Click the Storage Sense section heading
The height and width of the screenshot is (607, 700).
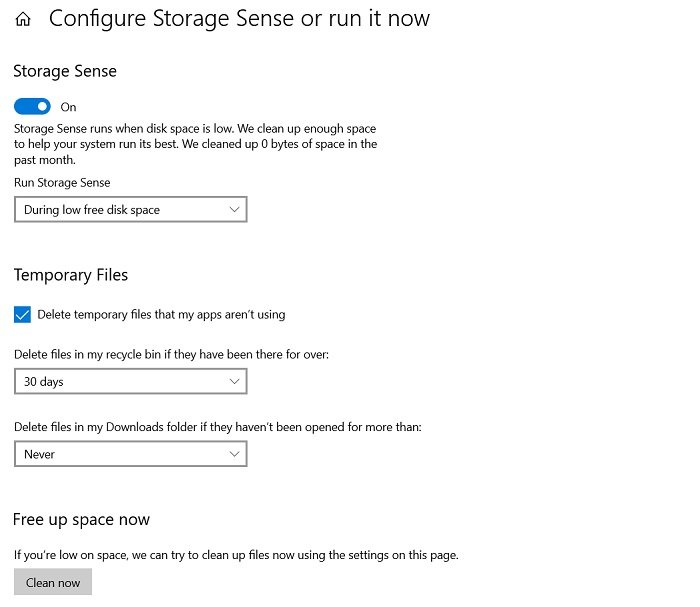pyautogui.click(x=65, y=71)
